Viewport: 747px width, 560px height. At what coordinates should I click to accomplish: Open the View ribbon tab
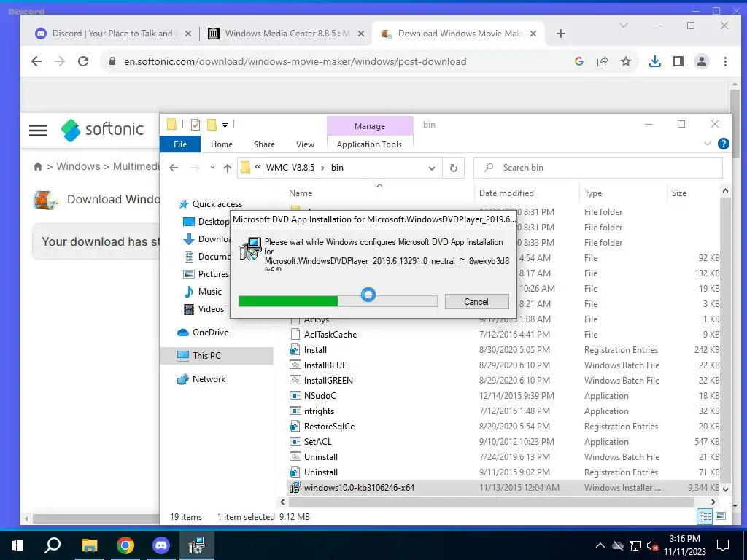[x=305, y=144]
